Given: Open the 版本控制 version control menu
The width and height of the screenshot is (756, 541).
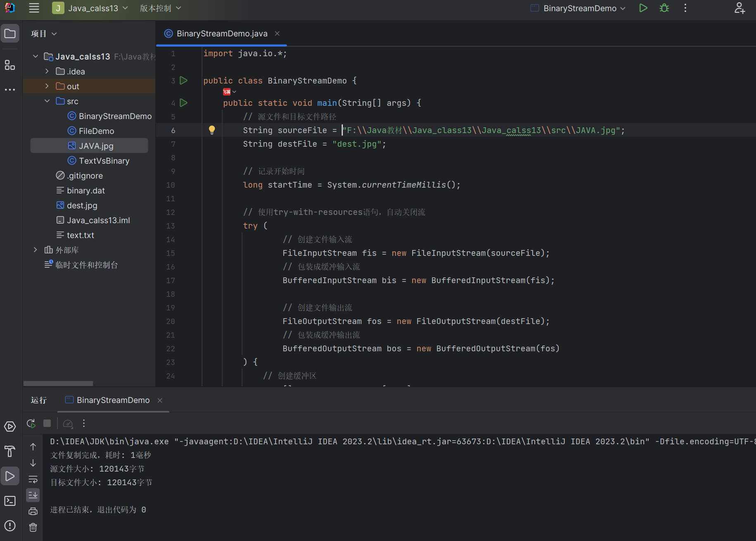Looking at the screenshot, I should pos(160,8).
